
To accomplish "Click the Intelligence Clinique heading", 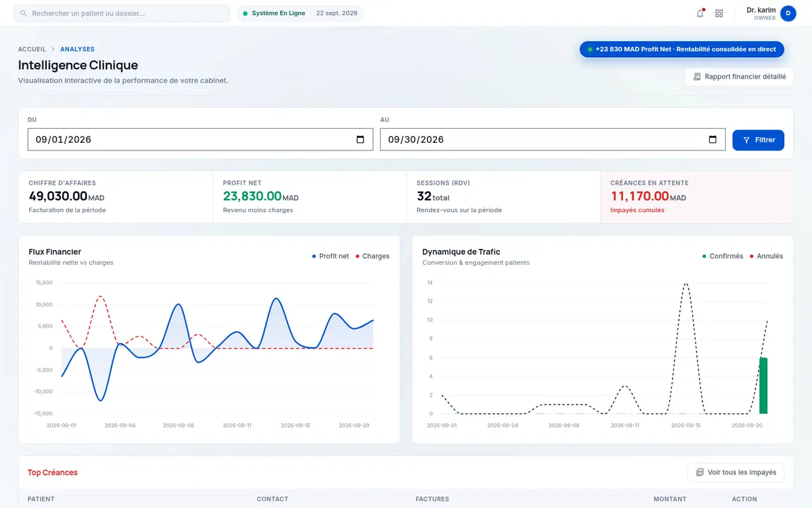I will 78,65.
